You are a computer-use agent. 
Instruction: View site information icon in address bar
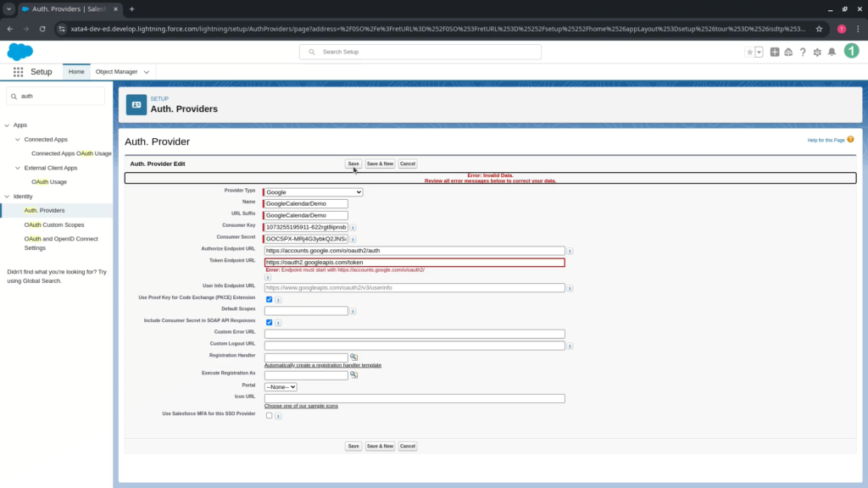pos(61,29)
